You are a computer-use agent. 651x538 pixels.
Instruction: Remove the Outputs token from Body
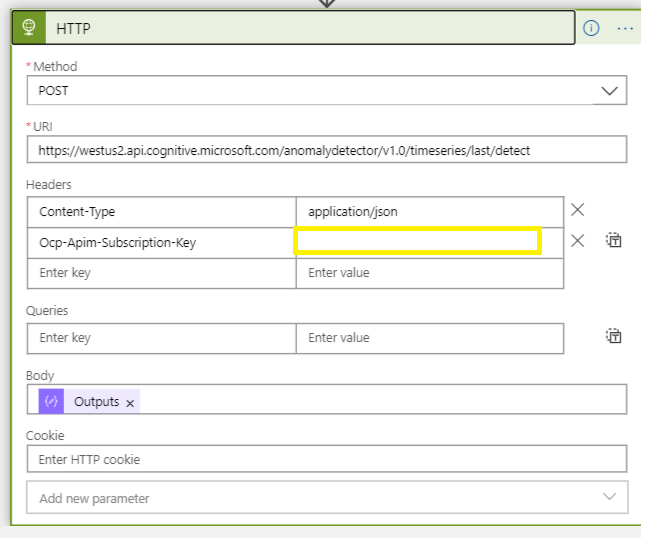(130, 402)
